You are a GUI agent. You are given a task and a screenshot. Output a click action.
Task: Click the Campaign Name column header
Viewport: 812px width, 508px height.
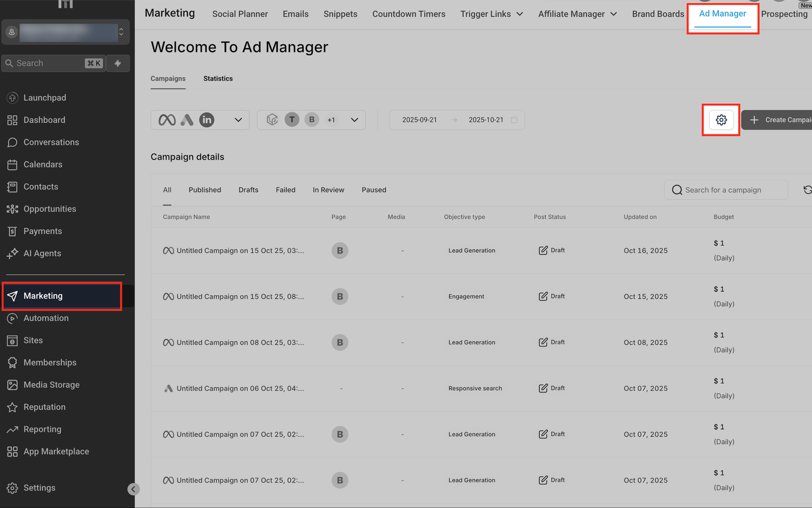[x=186, y=217]
